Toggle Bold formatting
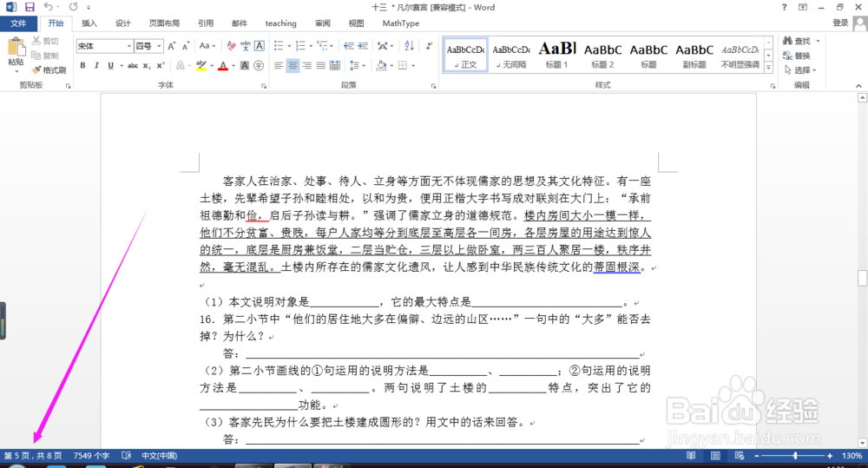Screen dimensions: 868x468 click(x=82, y=65)
